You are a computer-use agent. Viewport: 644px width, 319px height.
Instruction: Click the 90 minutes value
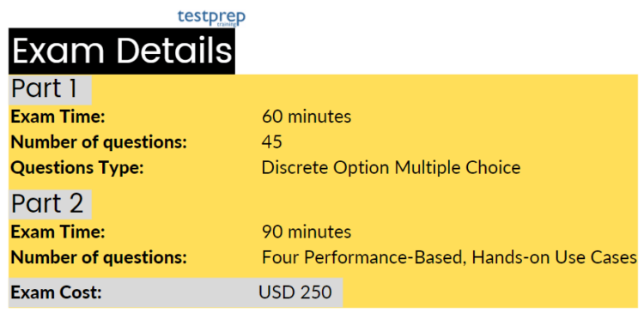click(307, 232)
